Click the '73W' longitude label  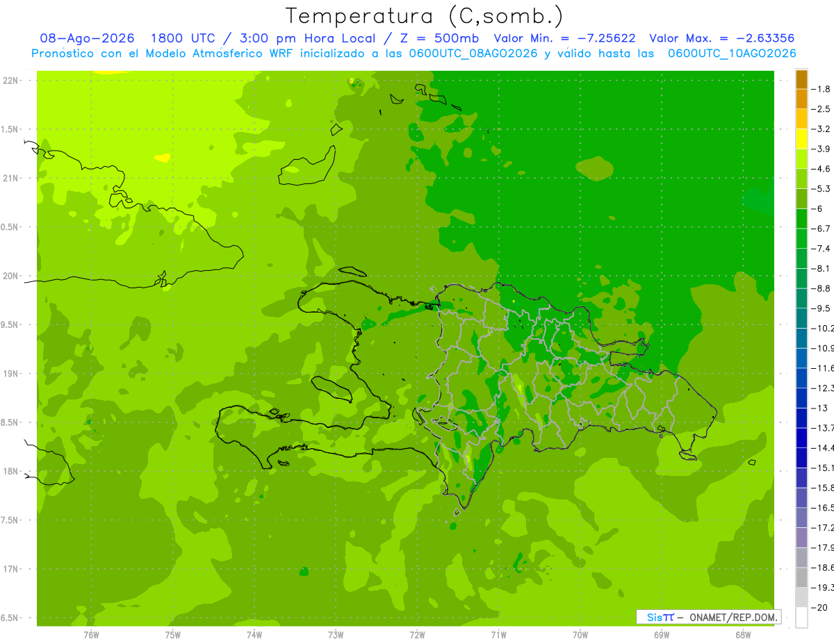(336, 634)
